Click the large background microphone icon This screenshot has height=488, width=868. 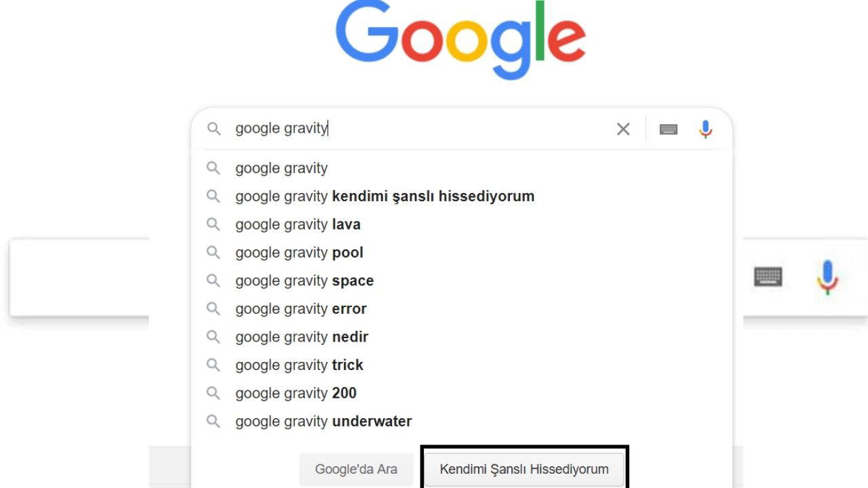tap(827, 277)
